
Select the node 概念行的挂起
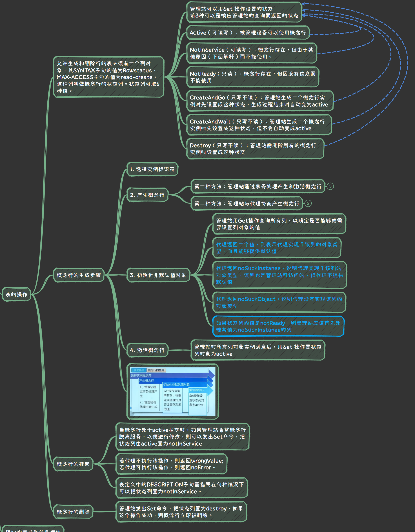73,464
